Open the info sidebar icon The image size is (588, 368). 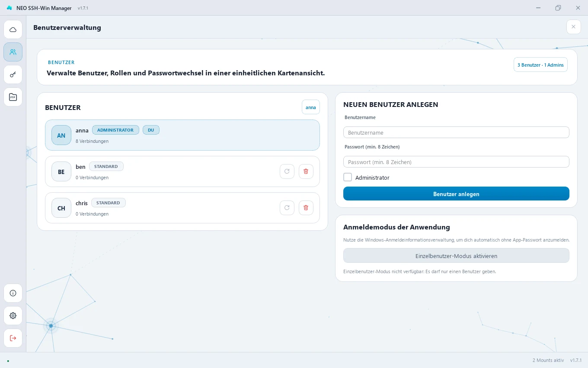tap(13, 293)
